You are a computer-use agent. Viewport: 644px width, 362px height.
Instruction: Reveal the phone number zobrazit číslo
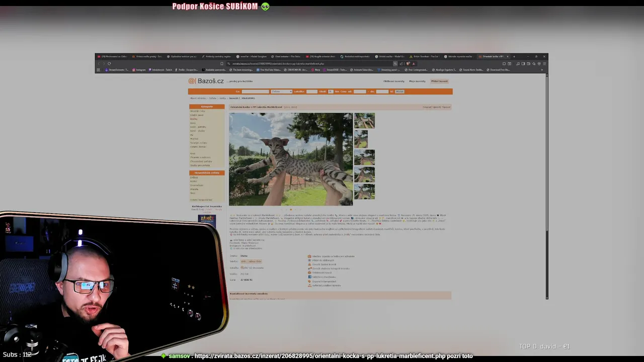point(251,261)
